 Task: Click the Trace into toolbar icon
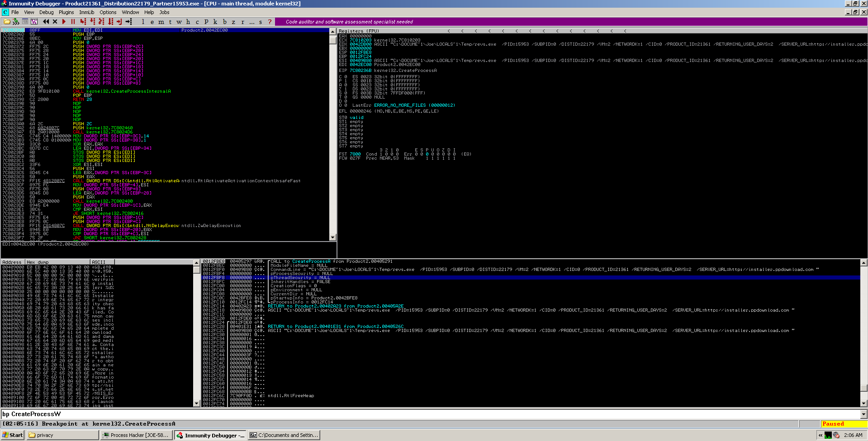[101, 22]
